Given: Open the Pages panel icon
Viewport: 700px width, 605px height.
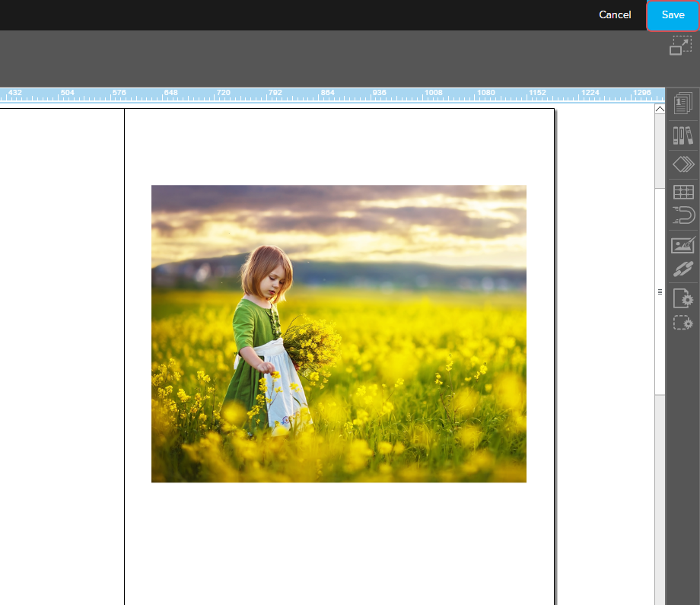Looking at the screenshot, I should [683, 103].
